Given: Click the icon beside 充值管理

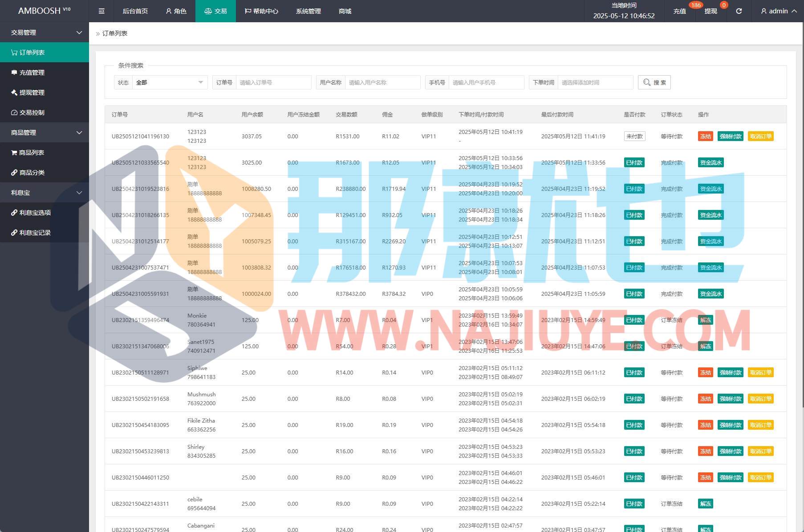Looking at the screenshot, I should (14, 73).
